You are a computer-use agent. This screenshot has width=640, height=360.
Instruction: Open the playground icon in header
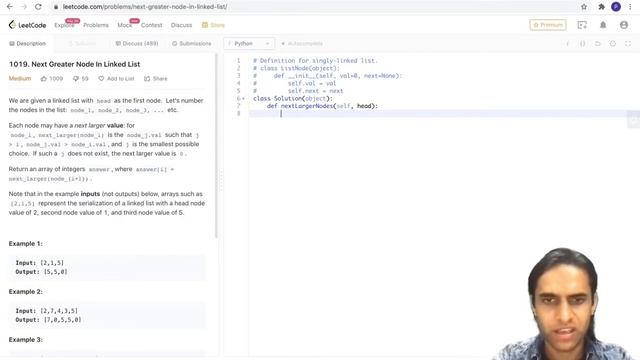pyautogui.click(x=582, y=25)
